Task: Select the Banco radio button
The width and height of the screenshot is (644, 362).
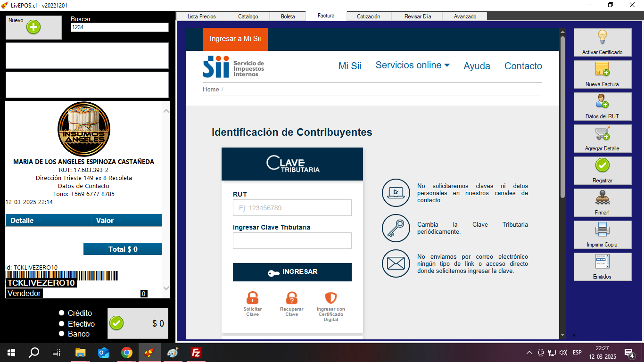Action: (x=61, y=333)
